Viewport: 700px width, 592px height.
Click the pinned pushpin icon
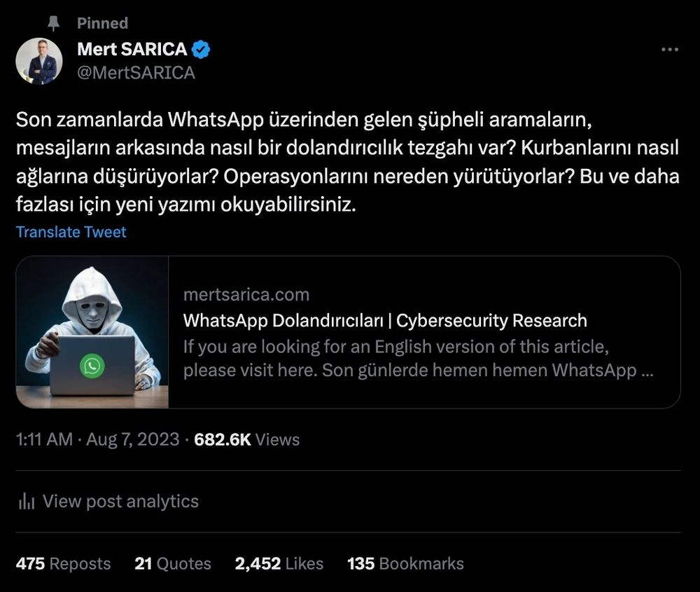point(54,23)
